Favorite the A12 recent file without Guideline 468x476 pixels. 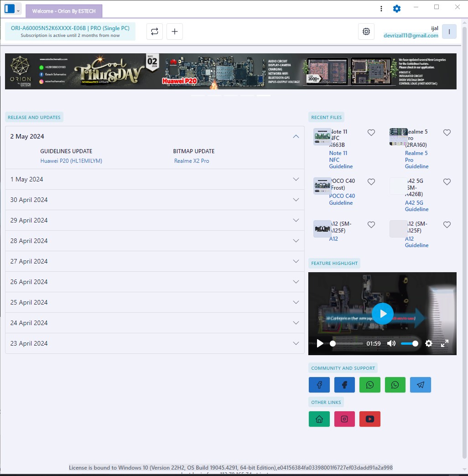[371, 225]
